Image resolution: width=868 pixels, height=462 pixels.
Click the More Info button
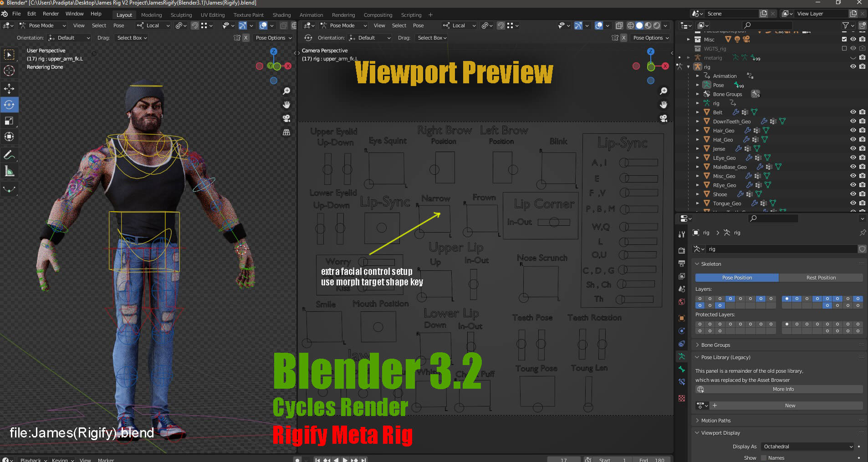pyautogui.click(x=782, y=389)
